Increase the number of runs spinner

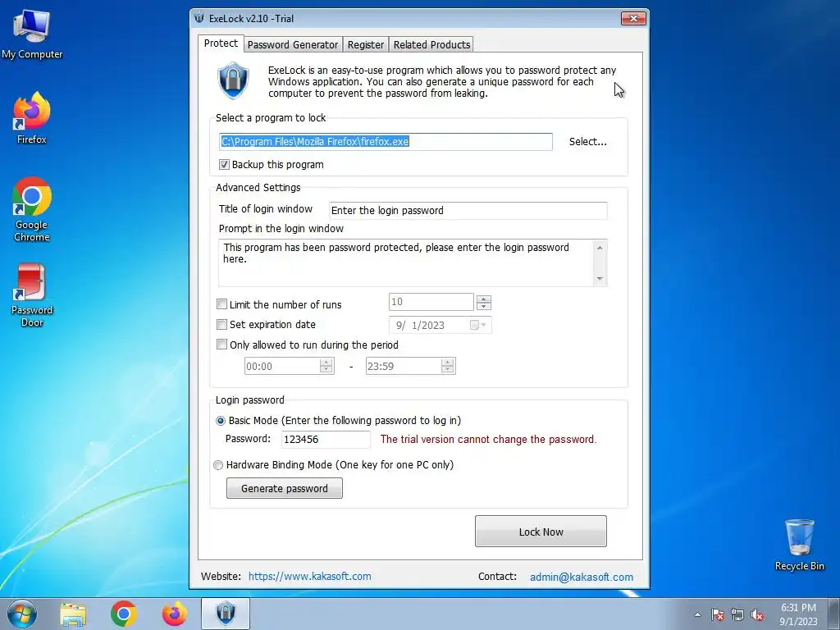[484, 299]
